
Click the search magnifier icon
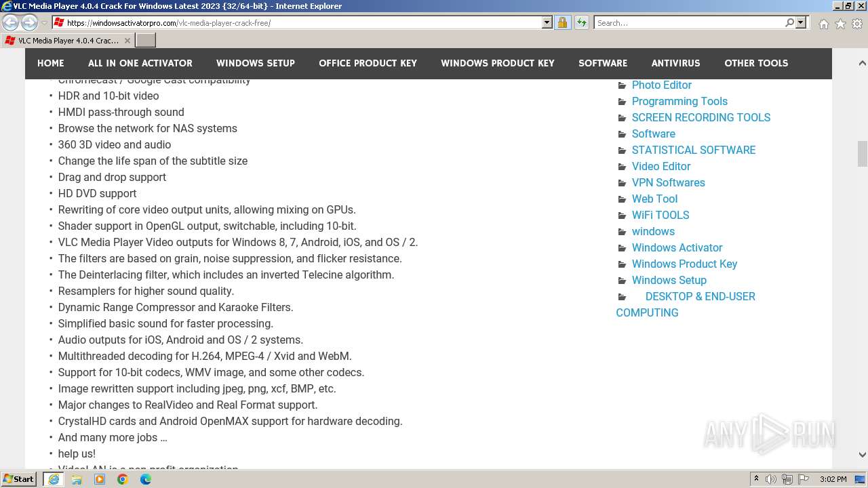click(789, 22)
